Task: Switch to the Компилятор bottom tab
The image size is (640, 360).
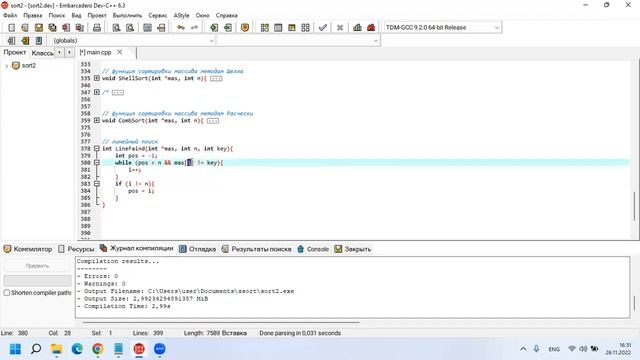Action: [x=28, y=249]
